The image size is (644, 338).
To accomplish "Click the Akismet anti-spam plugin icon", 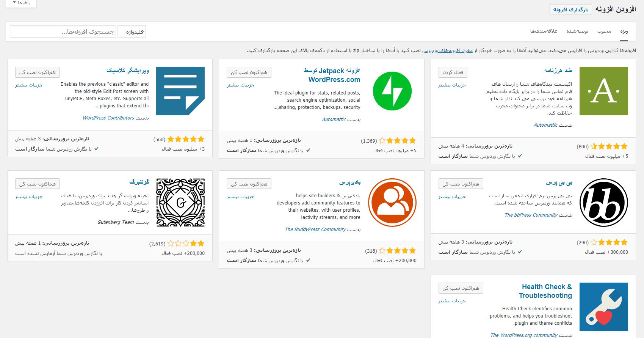I will (604, 91).
